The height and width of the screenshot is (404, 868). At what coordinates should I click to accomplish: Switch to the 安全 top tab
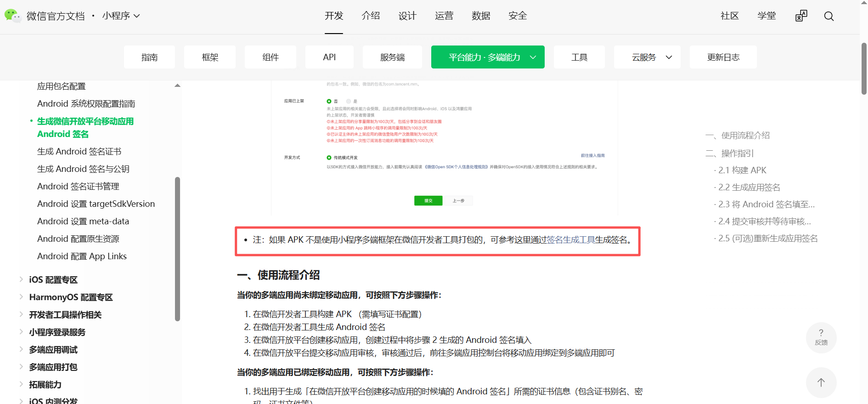[518, 16]
